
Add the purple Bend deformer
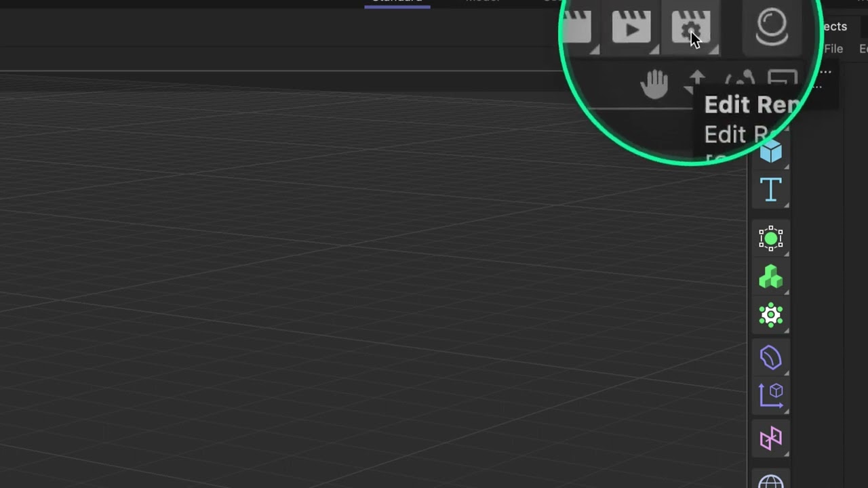771,358
